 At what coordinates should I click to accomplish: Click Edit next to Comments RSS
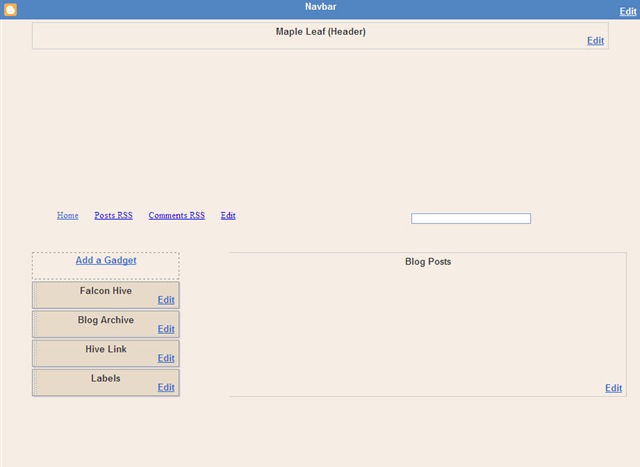[228, 215]
